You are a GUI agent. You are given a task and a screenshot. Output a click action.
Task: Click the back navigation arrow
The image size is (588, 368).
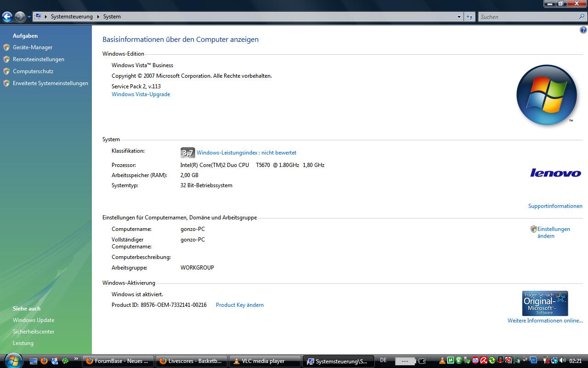click(x=7, y=17)
